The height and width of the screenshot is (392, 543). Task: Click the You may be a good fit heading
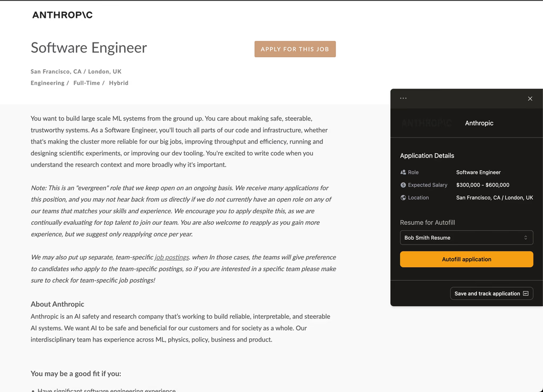[x=76, y=373]
